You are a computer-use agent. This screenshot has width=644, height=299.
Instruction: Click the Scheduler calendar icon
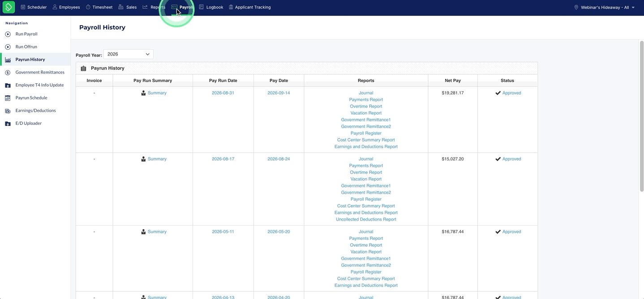tap(23, 7)
